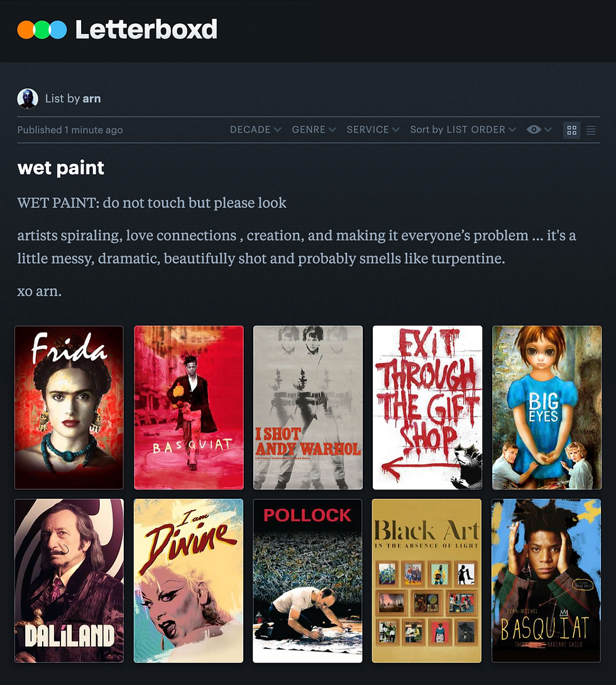
Task: Click the Letterboxd wordmark
Action: point(146,30)
